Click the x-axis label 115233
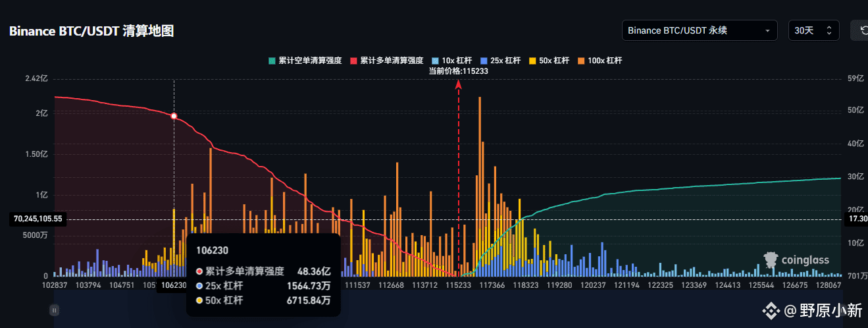Viewport: 868px width, 328px height. pyautogui.click(x=458, y=285)
